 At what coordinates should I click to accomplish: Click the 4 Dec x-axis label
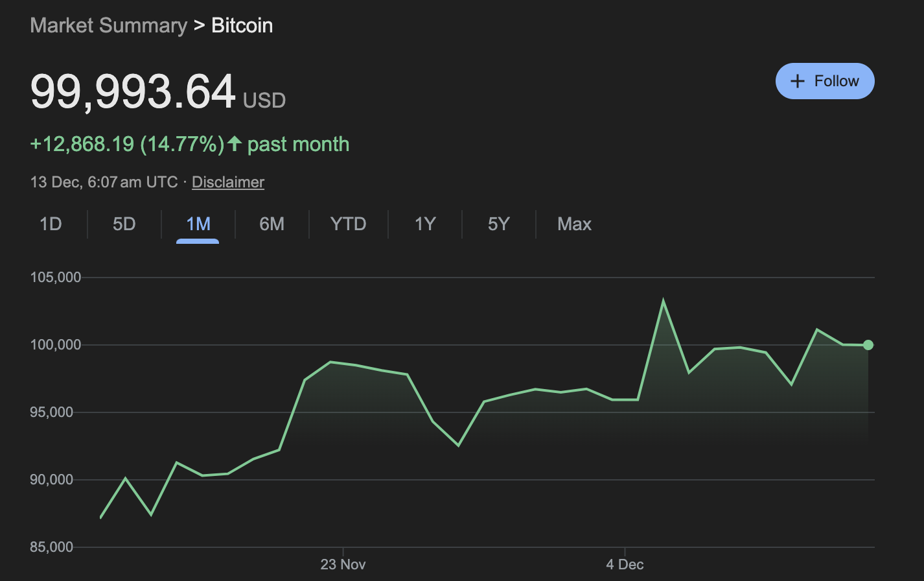[x=625, y=564]
